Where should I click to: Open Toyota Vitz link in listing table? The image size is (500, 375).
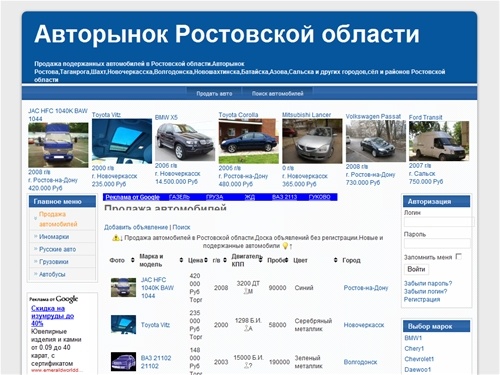[x=155, y=325]
